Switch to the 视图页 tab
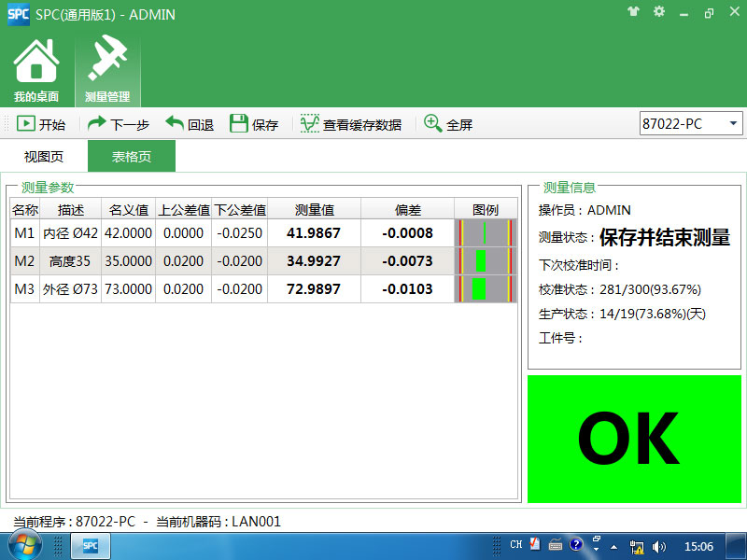The height and width of the screenshot is (560, 747). [x=43, y=156]
